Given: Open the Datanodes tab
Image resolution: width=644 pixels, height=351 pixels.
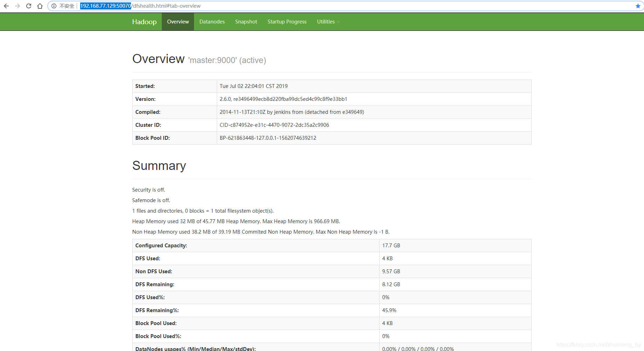Looking at the screenshot, I should [212, 22].
